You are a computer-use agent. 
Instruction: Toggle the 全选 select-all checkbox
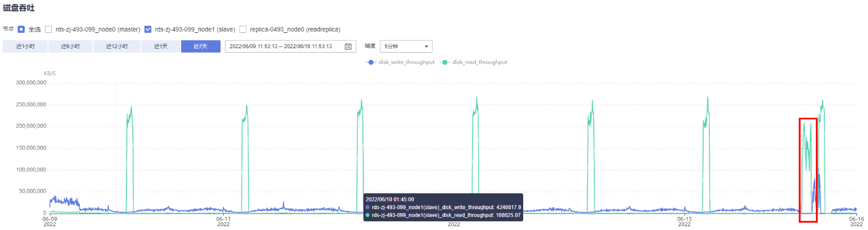21,30
